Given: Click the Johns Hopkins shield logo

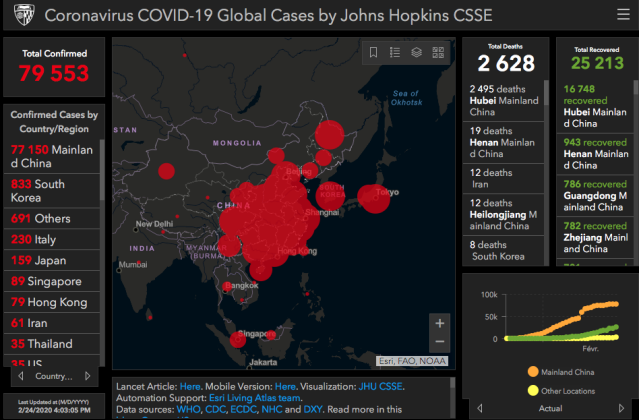Looking at the screenshot, I should click(x=24, y=15).
